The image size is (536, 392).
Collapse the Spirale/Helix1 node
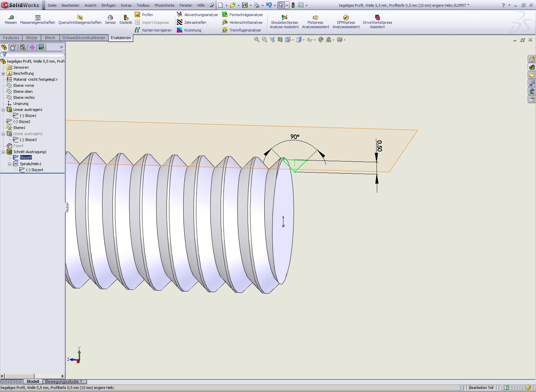(9, 164)
